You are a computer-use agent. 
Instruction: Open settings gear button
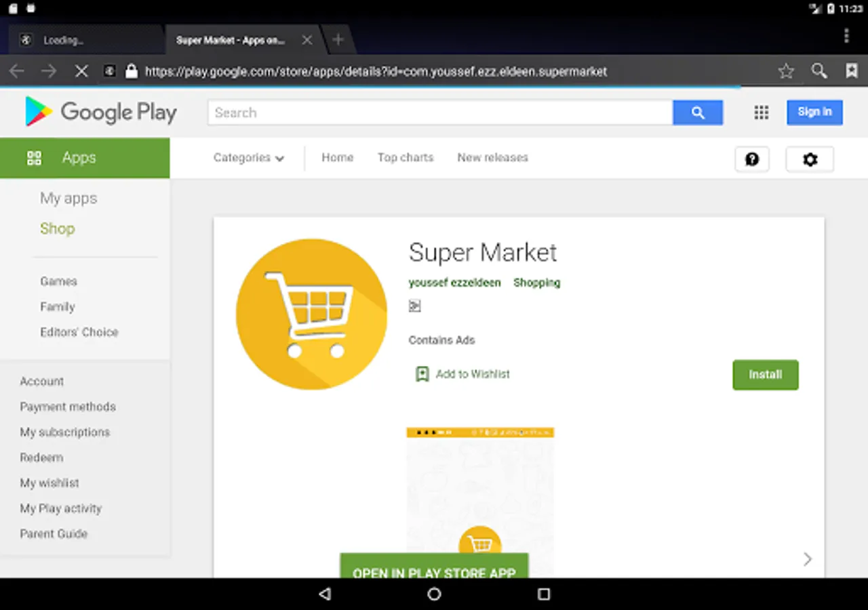[810, 159]
